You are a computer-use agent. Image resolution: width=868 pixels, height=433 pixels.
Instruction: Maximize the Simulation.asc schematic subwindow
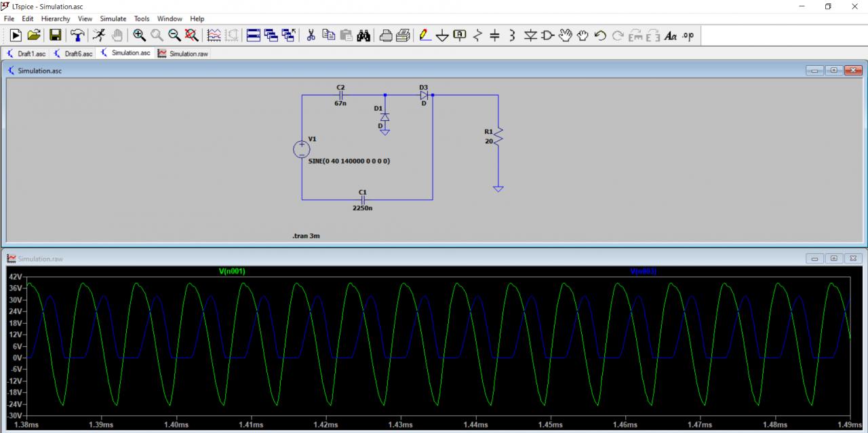point(833,71)
